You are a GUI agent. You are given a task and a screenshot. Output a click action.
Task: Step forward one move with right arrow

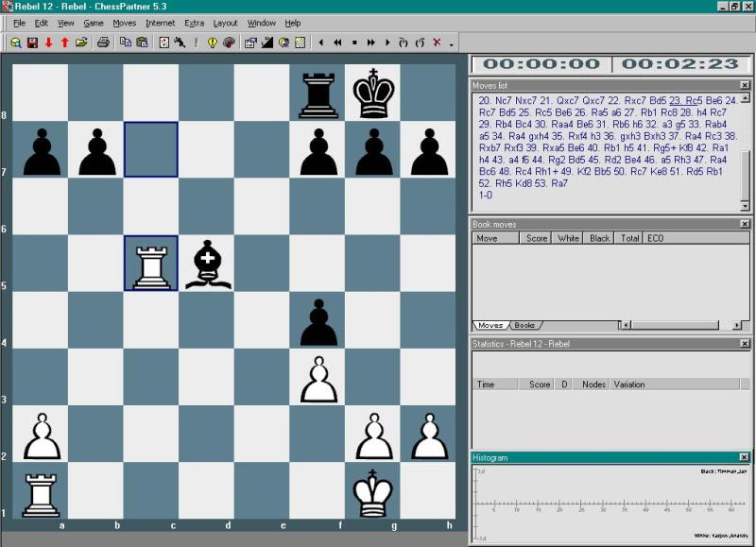tap(387, 43)
